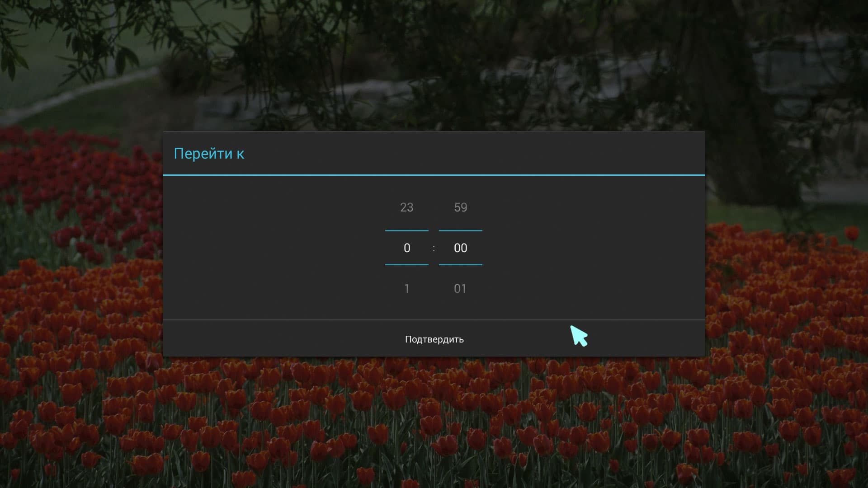
Task: Click the Перейти к dialog title
Action: [209, 154]
